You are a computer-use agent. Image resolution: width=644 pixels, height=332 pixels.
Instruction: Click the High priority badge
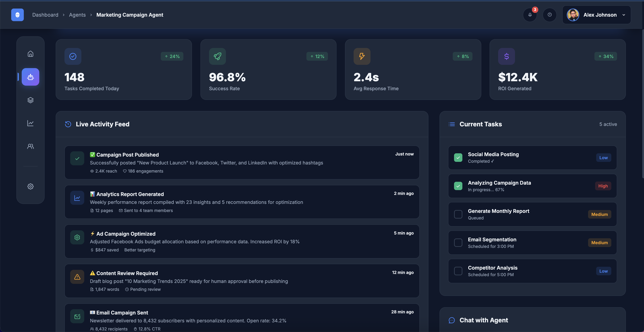(603, 186)
